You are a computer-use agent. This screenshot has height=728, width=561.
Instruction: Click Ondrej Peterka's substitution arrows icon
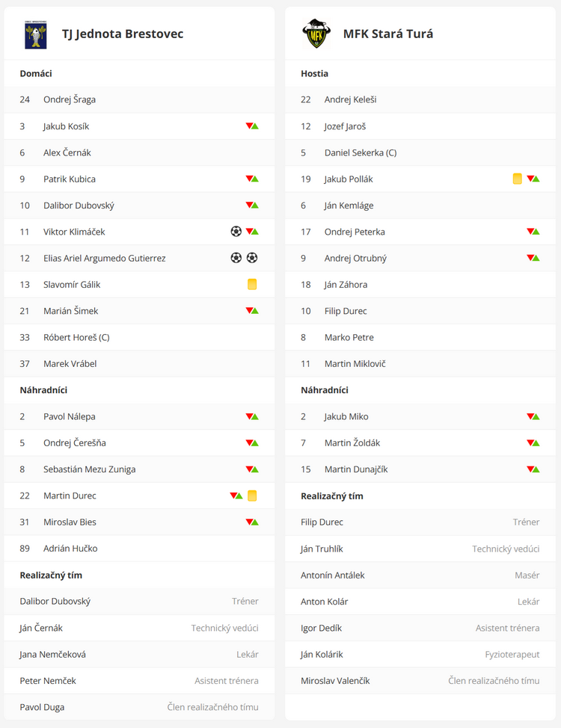(533, 232)
